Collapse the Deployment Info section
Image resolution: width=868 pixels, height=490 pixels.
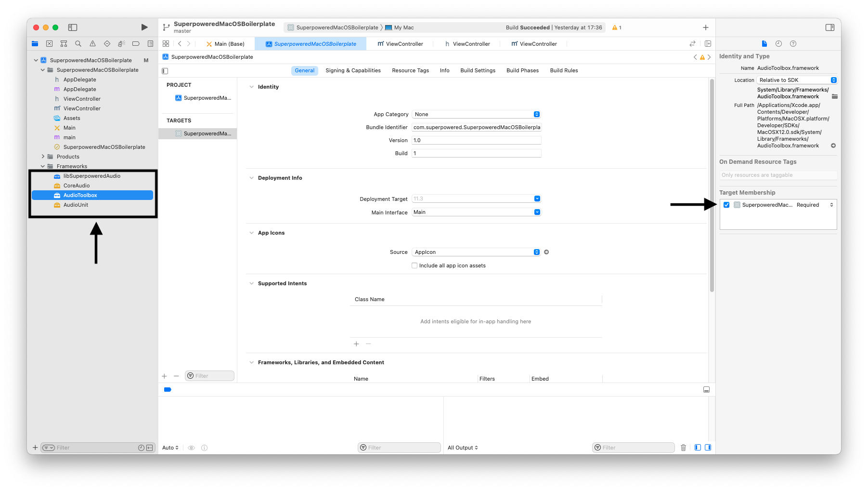(251, 178)
